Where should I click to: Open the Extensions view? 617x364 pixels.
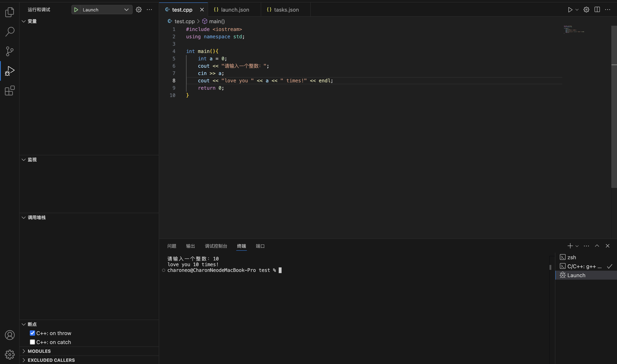pyautogui.click(x=10, y=90)
